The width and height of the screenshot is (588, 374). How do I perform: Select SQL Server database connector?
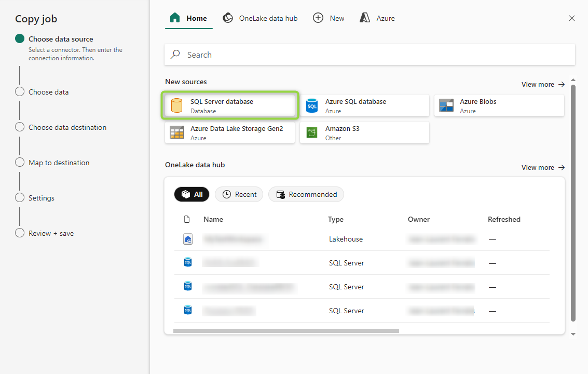[x=230, y=105]
